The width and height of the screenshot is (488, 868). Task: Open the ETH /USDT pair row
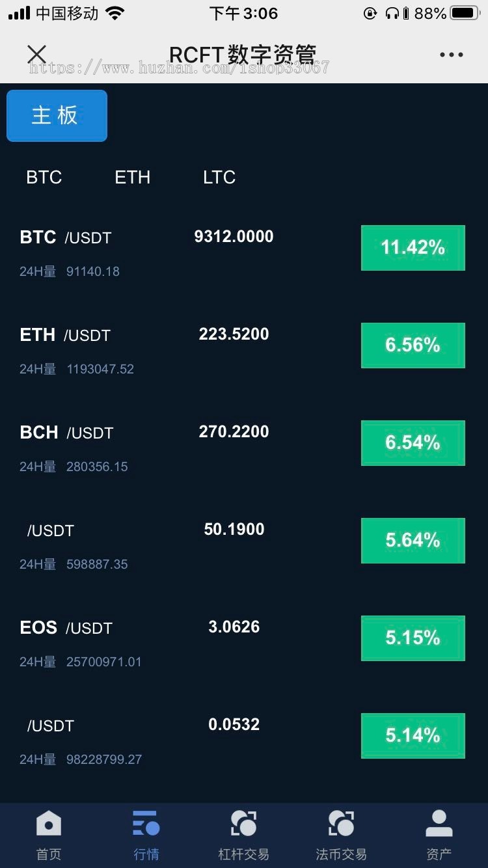(x=65, y=336)
